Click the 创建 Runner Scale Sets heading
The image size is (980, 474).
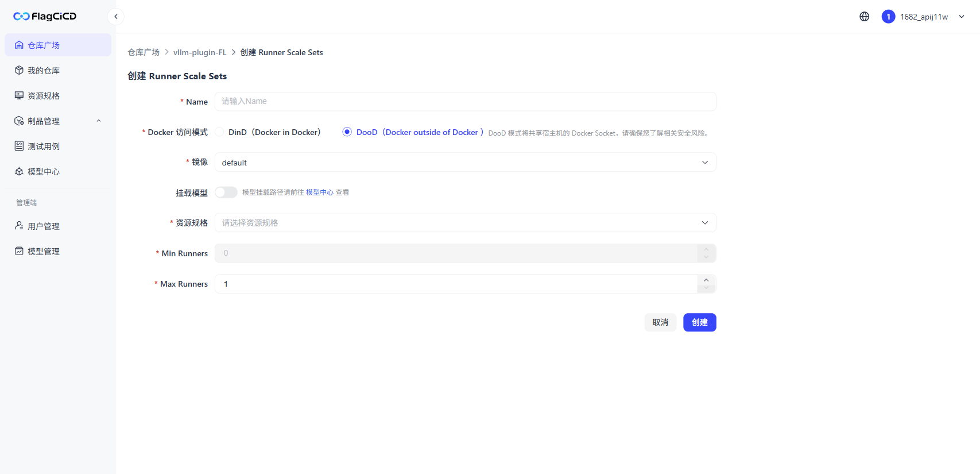click(177, 76)
